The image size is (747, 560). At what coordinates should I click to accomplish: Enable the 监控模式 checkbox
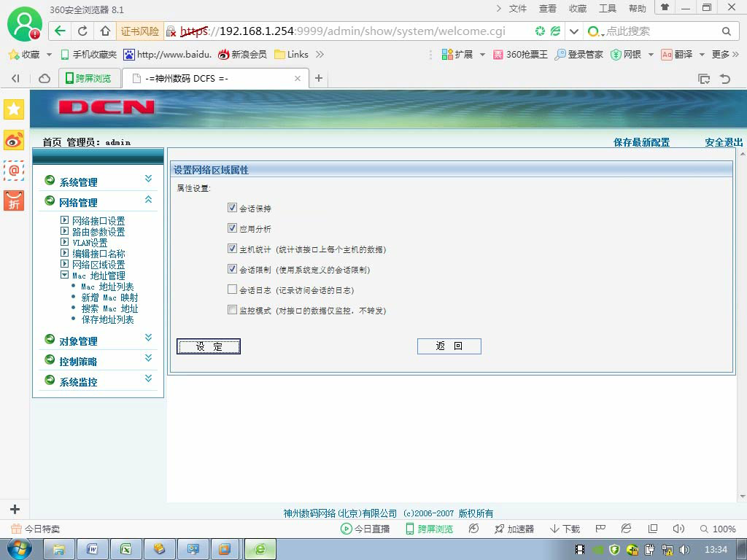pyautogui.click(x=232, y=310)
